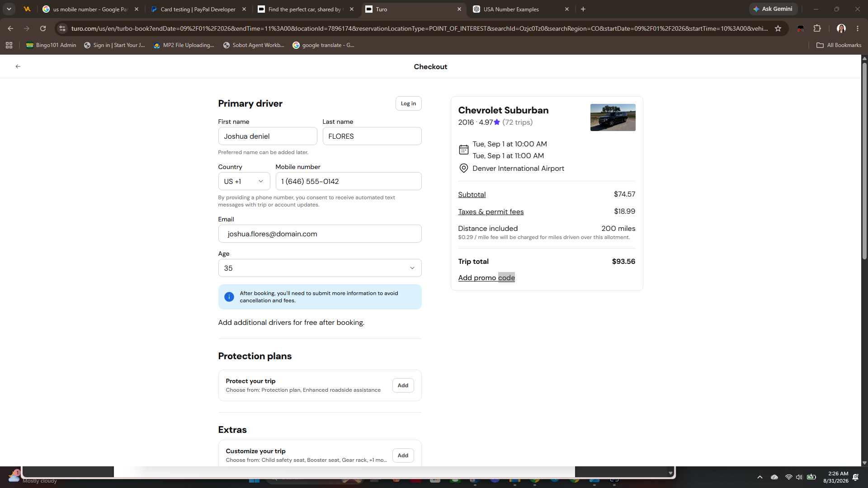The height and width of the screenshot is (488, 868).
Task: Open the Taxes & permit fees link
Action: (x=491, y=212)
